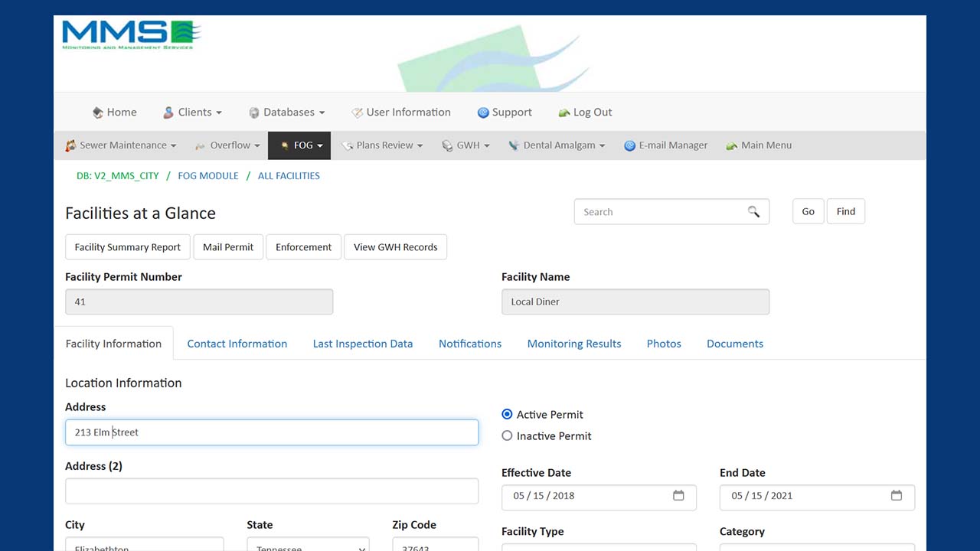The width and height of the screenshot is (980, 551).
Task: Click the E-mail Manager globe icon
Action: tap(629, 145)
